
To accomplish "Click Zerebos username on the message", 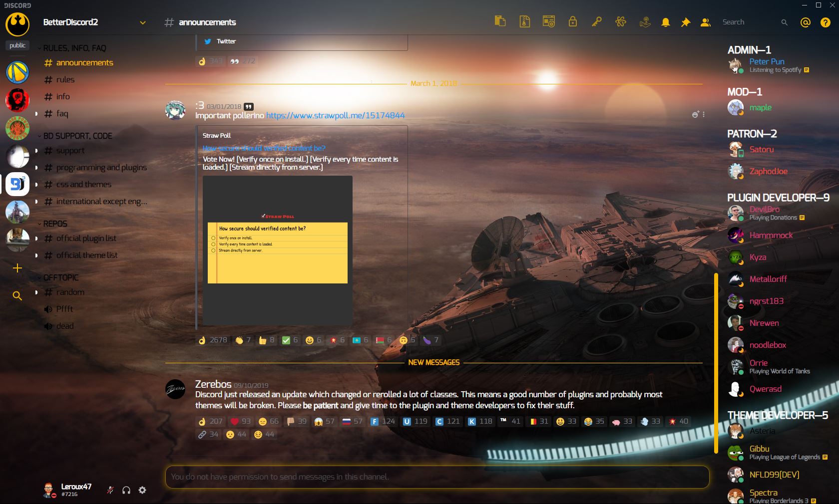I will (213, 384).
